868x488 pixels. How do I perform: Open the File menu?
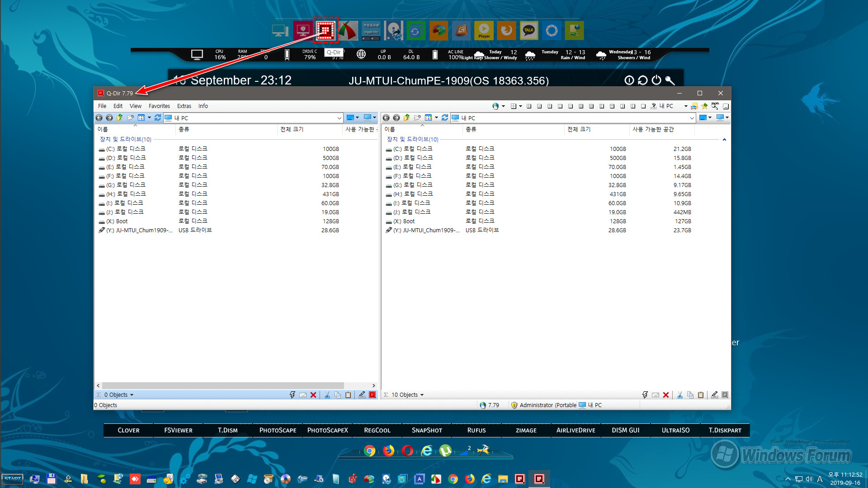click(102, 106)
